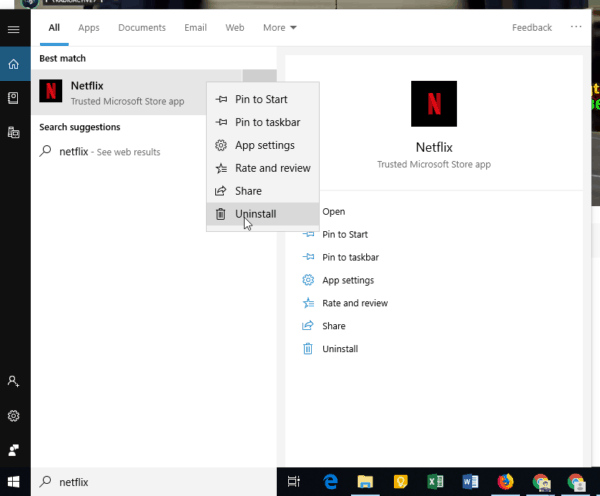600x496 pixels.
Task: Open File Explorer from taskbar
Action: tap(365, 482)
